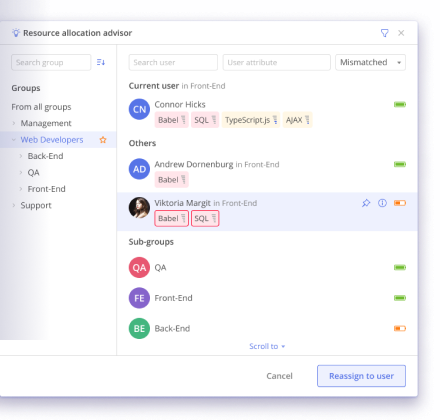Click the TypeScript.js skill tag
The width and height of the screenshot is (440, 420).
click(251, 120)
